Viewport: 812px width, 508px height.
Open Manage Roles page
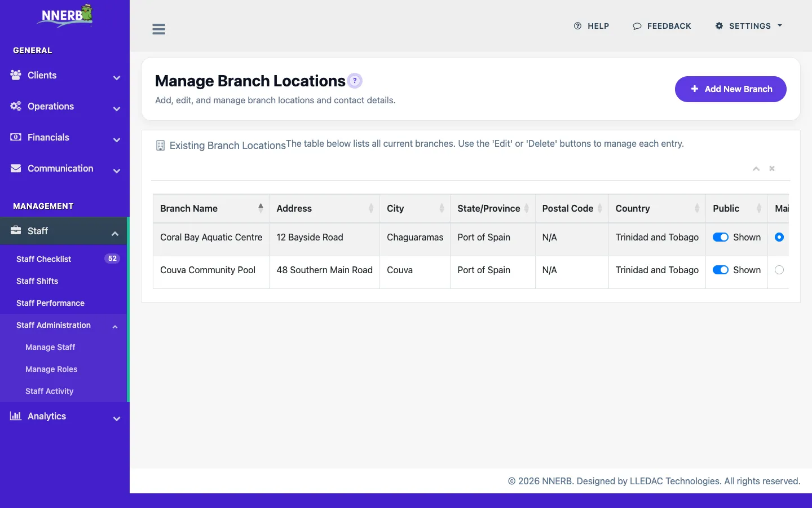[x=51, y=369]
